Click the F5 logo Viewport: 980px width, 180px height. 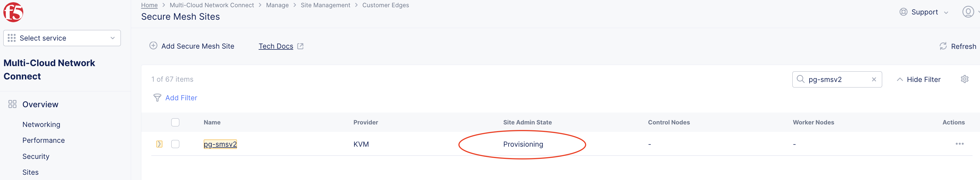pos(12,12)
